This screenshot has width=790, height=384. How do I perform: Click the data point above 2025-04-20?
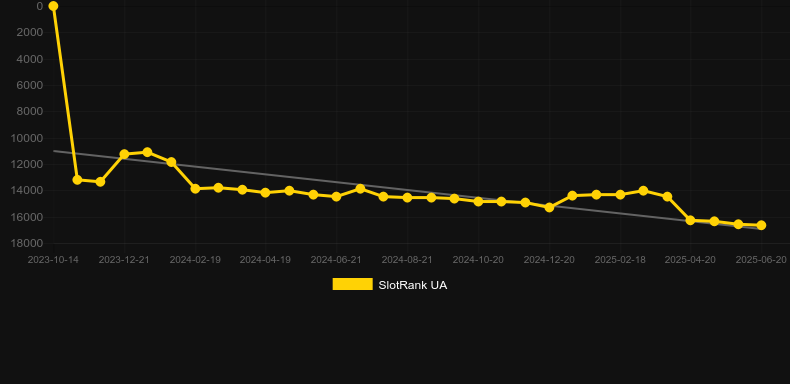coord(690,220)
